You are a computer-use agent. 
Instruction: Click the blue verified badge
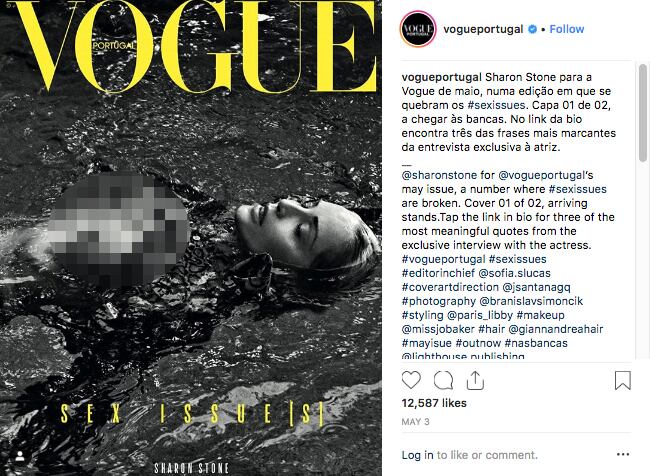pyautogui.click(x=532, y=29)
